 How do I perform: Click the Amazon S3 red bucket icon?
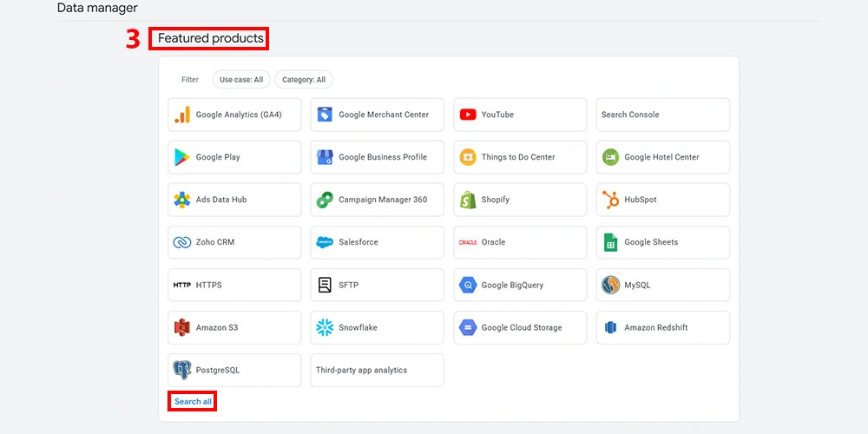pos(182,328)
